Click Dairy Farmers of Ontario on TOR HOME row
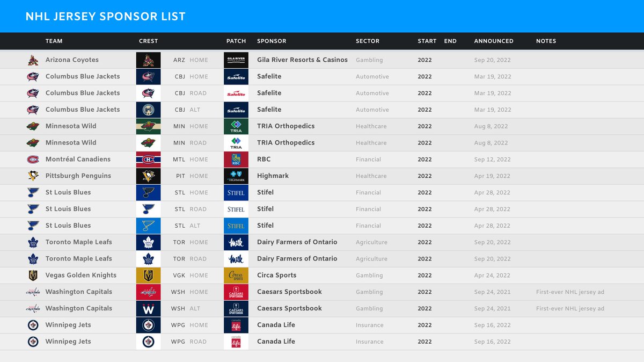The image size is (644, 362). (297, 242)
